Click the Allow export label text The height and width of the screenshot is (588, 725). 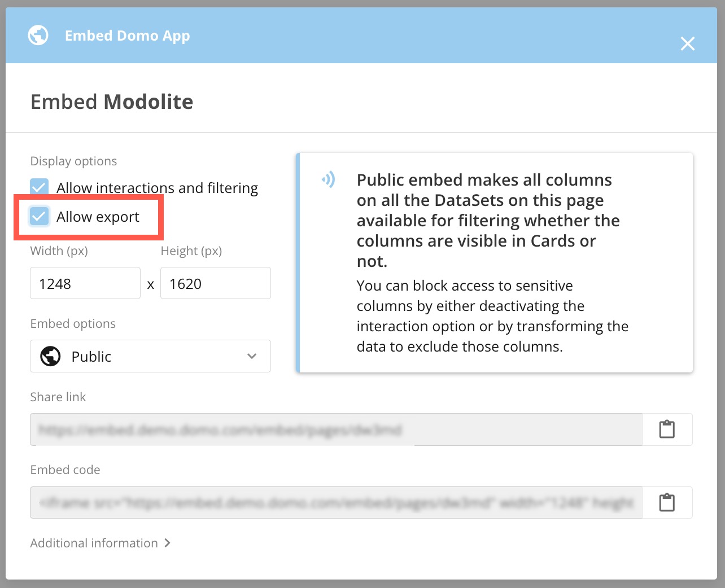coord(98,217)
